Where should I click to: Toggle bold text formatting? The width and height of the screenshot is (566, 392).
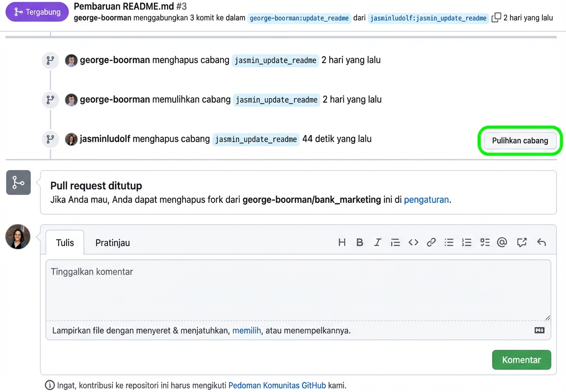(360, 242)
